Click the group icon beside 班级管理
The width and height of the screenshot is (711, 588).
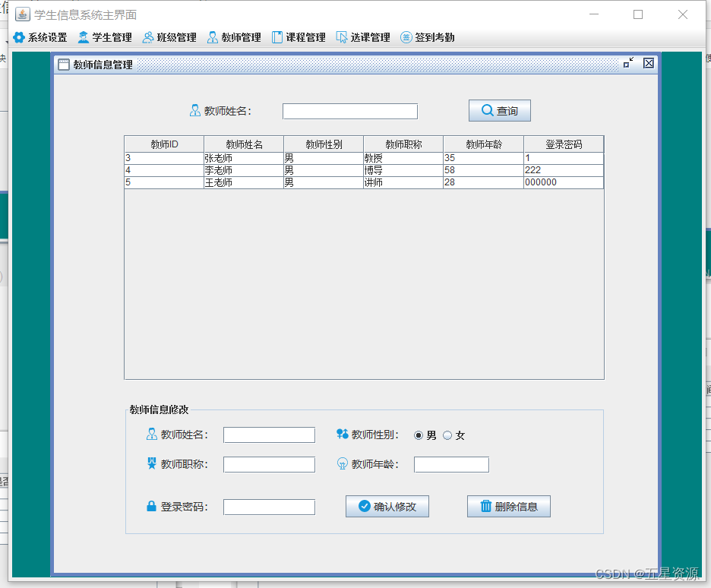[x=148, y=37]
